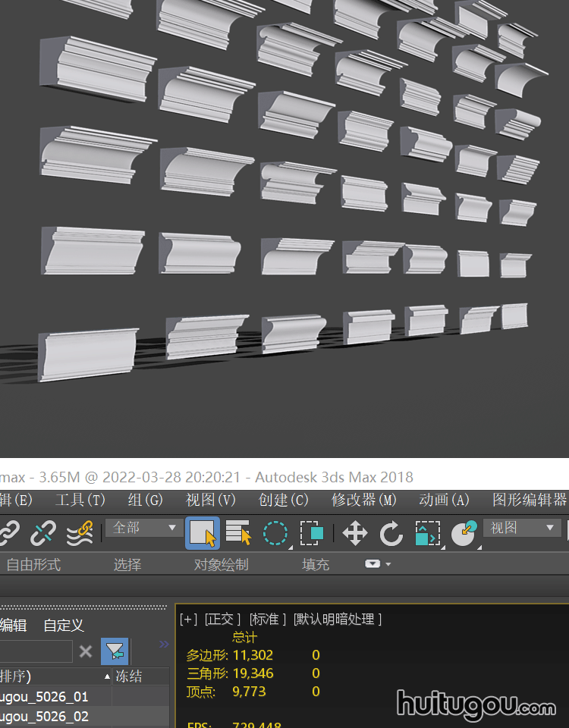Open the 修改器(M) menu
This screenshot has height=728, width=569.
click(364, 500)
